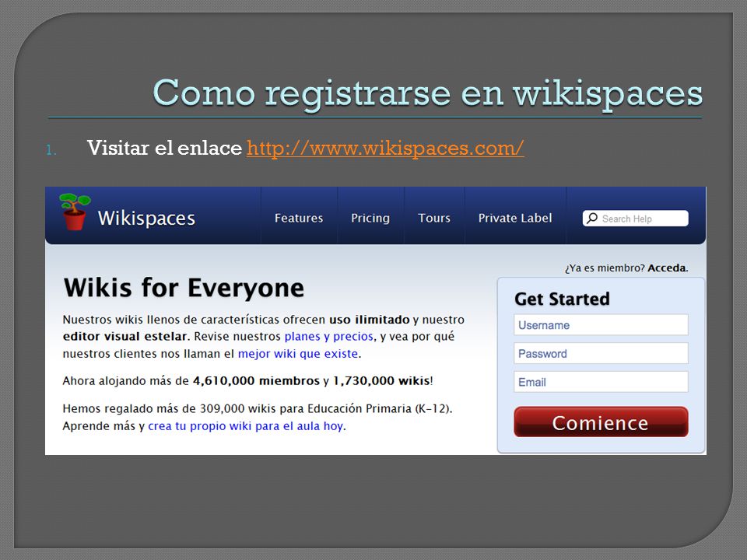Open the http://www.wikispaces.com/ link
Screen dimensions: 747x560
click(385, 148)
